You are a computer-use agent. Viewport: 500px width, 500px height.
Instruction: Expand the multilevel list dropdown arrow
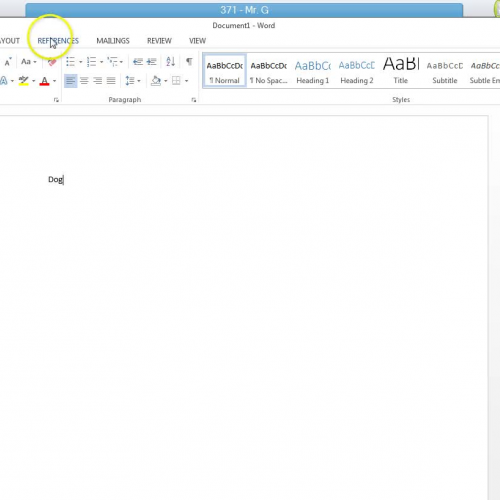pos(121,62)
